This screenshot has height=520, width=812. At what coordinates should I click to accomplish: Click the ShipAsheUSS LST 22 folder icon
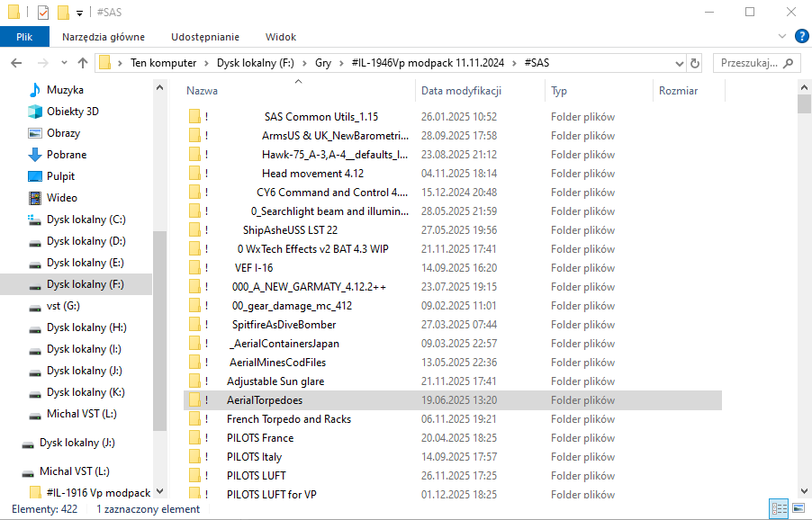[x=194, y=229]
